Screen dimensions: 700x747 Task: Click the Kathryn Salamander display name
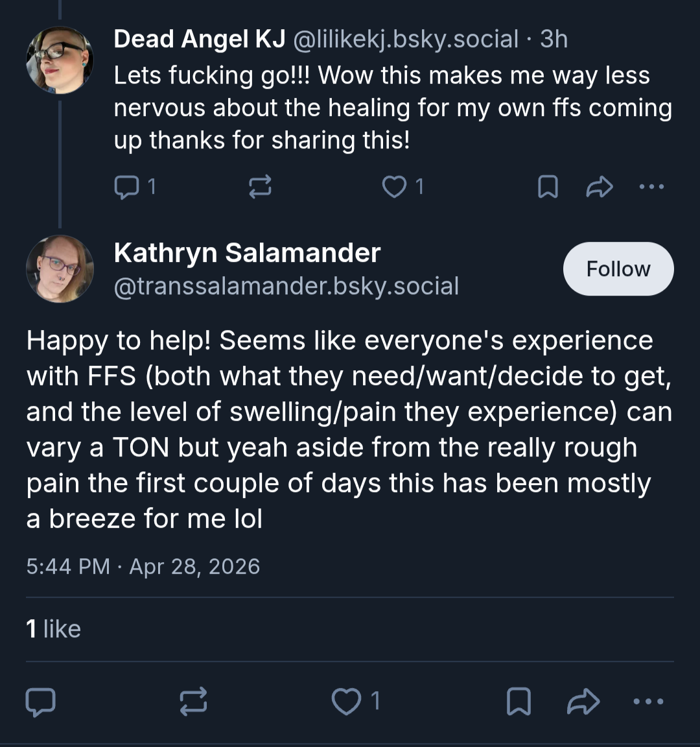[247, 252]
